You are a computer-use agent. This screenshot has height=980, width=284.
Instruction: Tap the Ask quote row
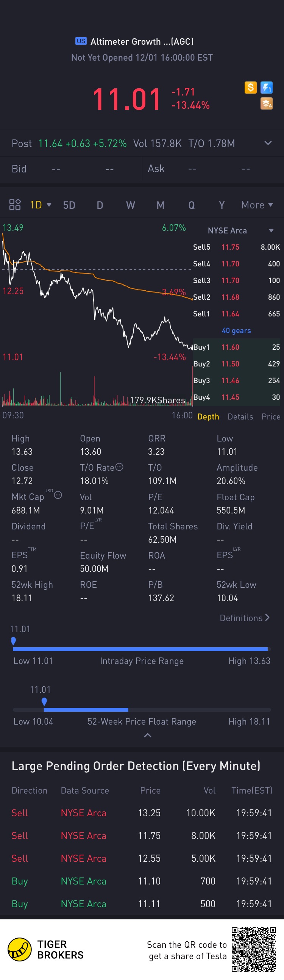point(213,169)
